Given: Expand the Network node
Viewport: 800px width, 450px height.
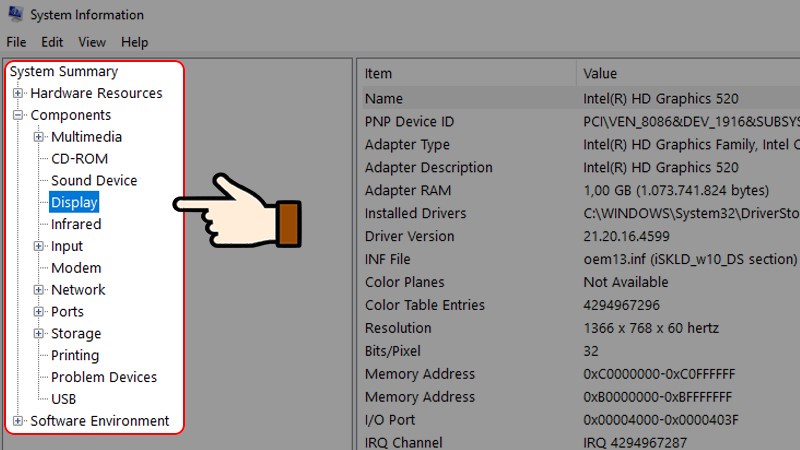Looking at the screenshot, I should (38, 290).
